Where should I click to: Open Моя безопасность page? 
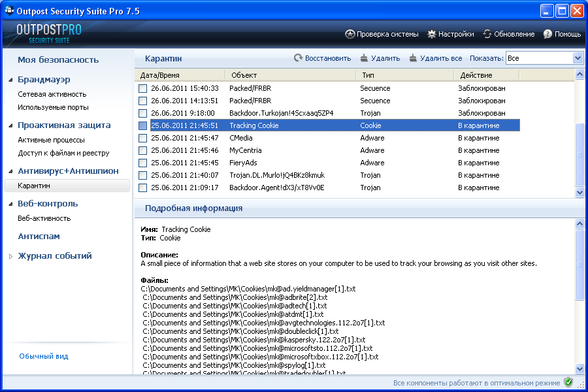click(x=58, y=59)
